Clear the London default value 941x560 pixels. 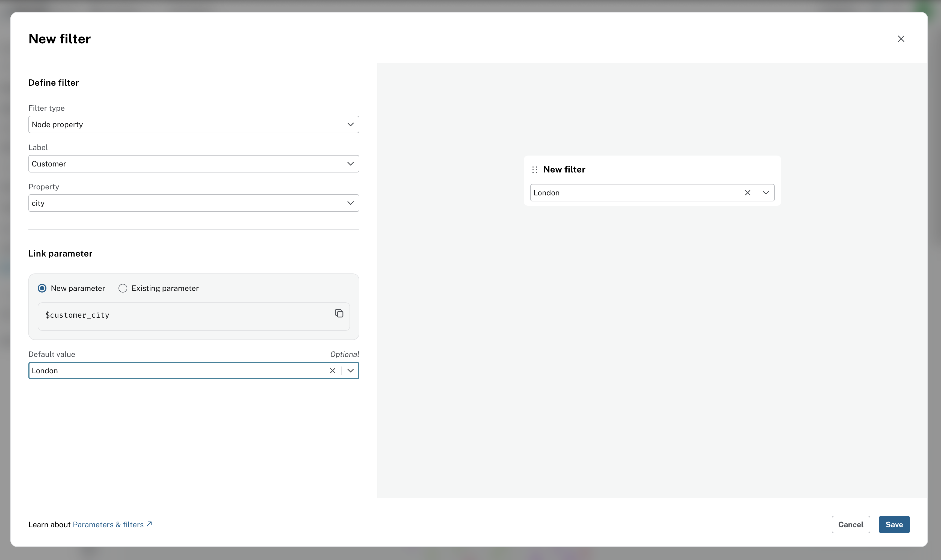[x=332, y=371]
